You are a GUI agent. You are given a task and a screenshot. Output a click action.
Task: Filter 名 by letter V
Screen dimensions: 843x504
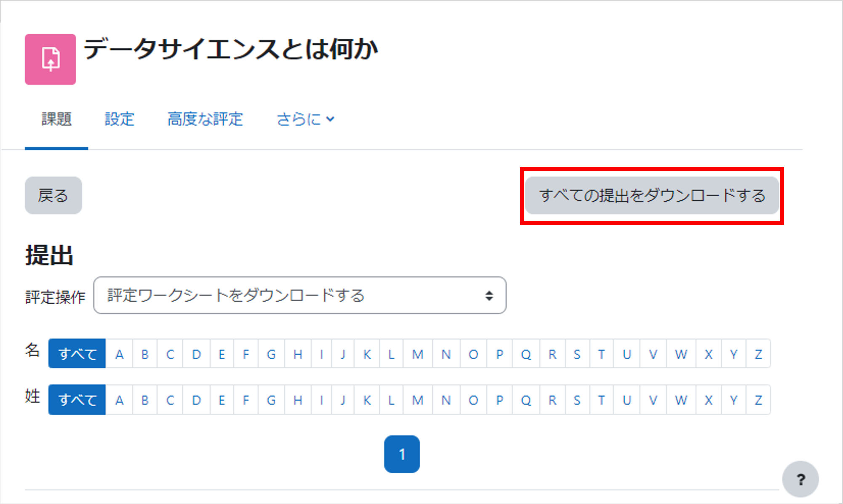click(653, 353)
